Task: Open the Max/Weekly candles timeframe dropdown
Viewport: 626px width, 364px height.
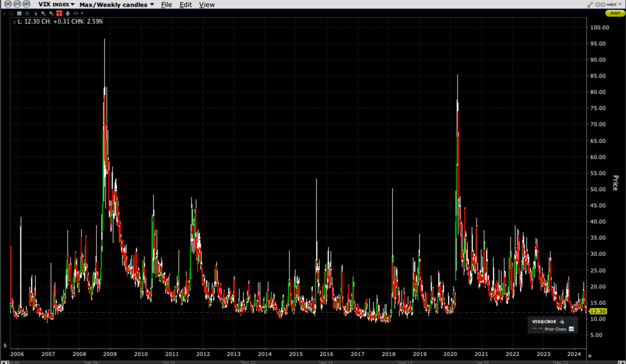Action: 117,5
